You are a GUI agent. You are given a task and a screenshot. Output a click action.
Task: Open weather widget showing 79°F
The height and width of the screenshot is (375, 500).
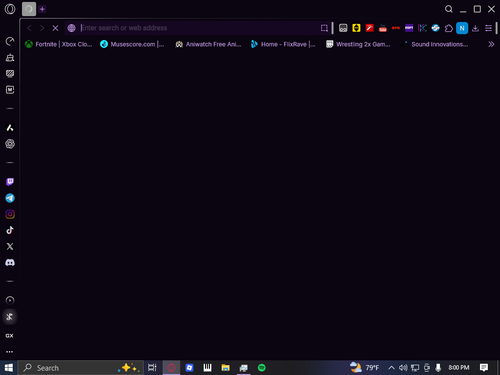click(x=364, y=368)
